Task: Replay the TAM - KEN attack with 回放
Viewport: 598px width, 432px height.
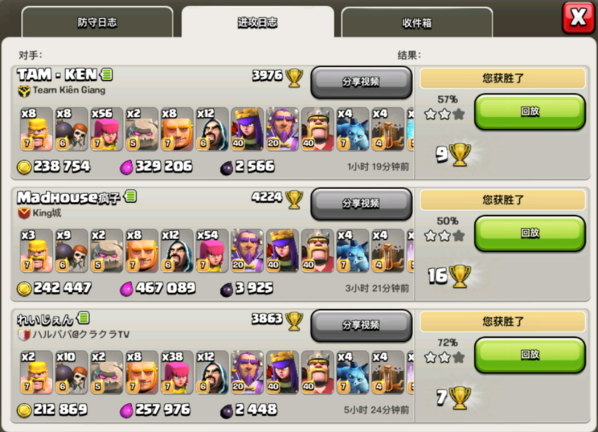Action: (x=530, y=112)
